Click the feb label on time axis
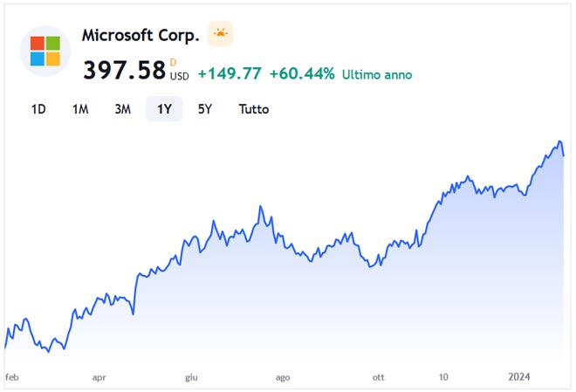The width and height of the screenshot is (576, 392). pos(12,377)
